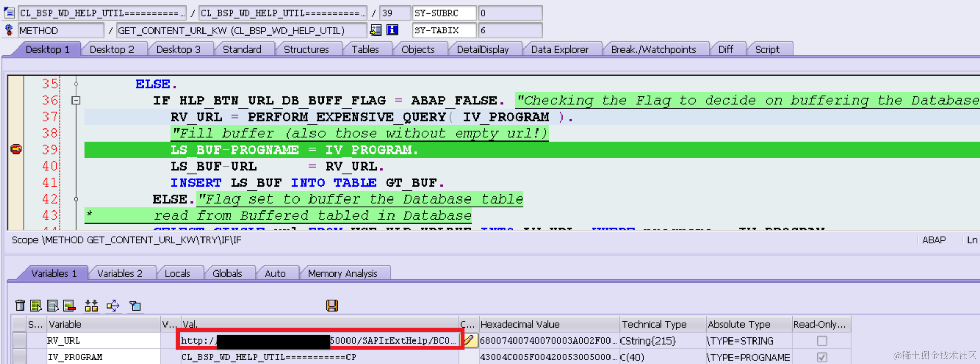Select the Memory Analysis tab
This screenshot has width=980, height=364.
point(342,273)
